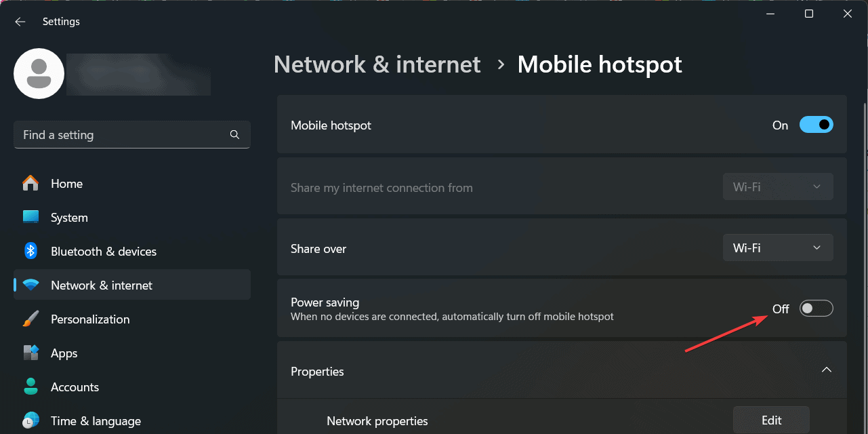The width and height of the screenshot is (868, 434).
Task: Turn off the Mobile hotspot toggle
Action: [816, 125]
